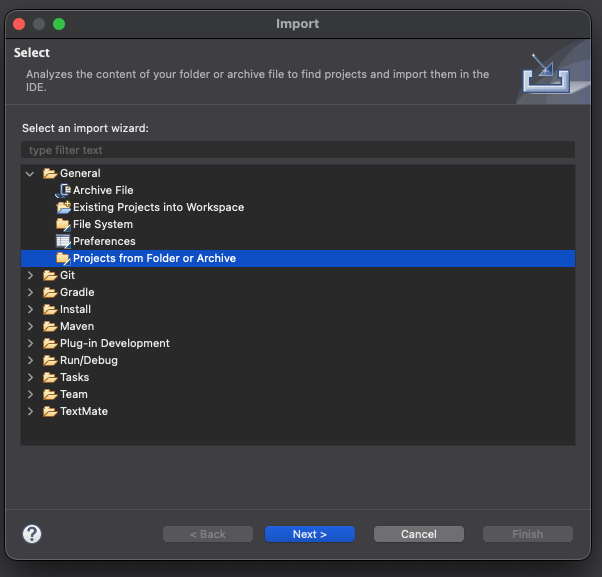Screen dimensions: 602x577
Task: Expand the Team category
Action: tap(30, 394)
